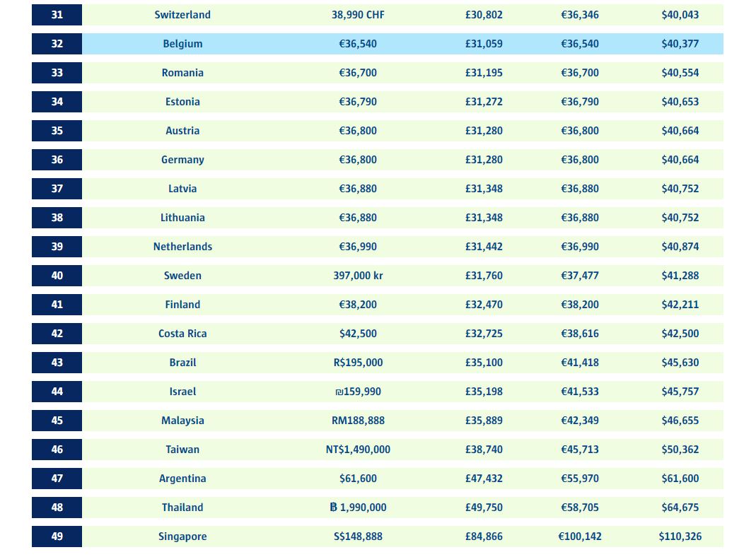Select Austria's $40,664 dollar price

pos(680,131)
